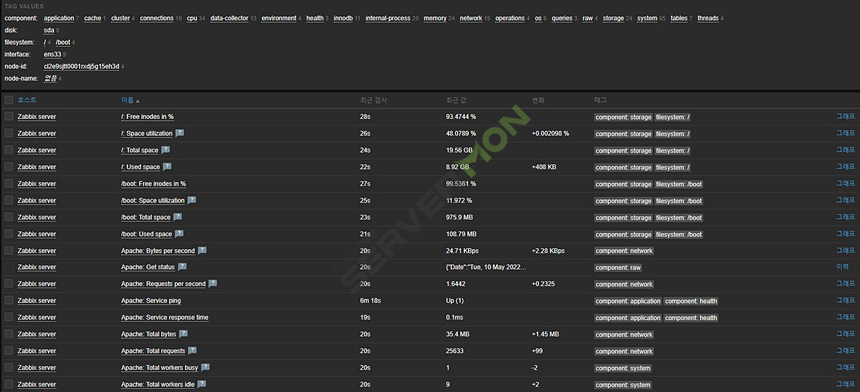Filter by queries tag value

click(x=562, y=18)
